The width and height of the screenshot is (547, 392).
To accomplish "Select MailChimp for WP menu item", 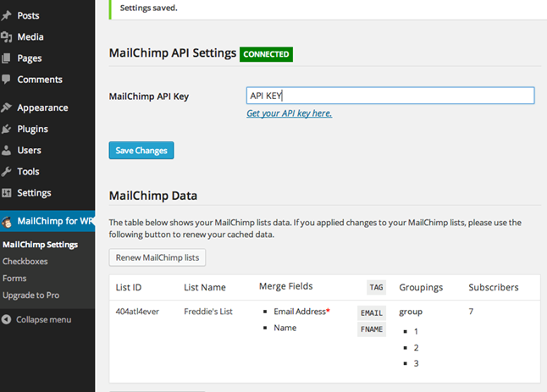I will click(x=47, y=221).
